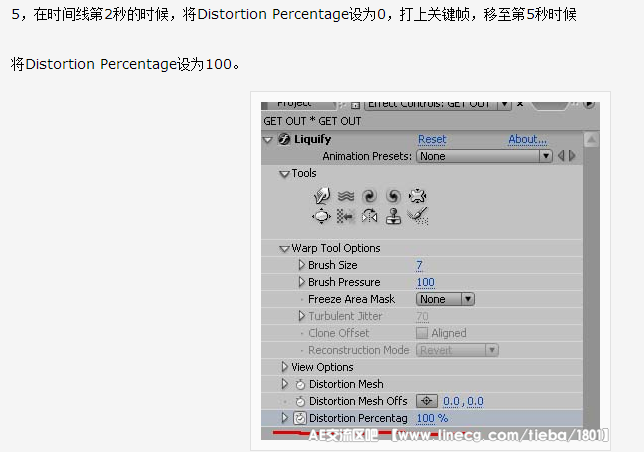
Task: Click the About... link
Action: (x=527, y=140)
